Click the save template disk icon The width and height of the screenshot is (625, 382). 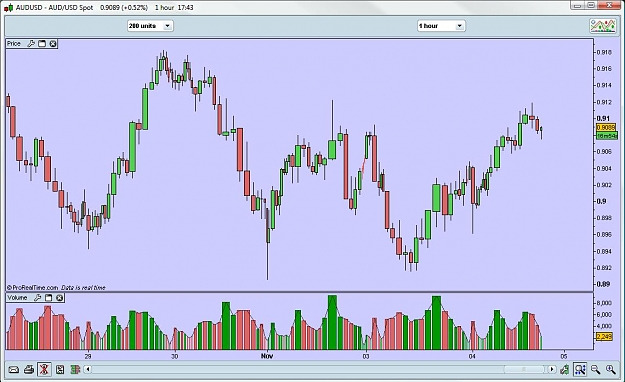(60, 370)
